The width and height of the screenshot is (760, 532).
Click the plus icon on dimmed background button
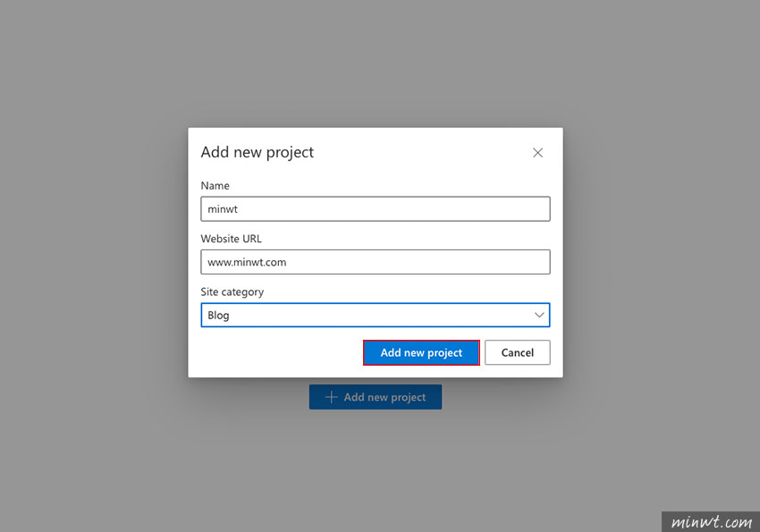[x=331, y=397]
